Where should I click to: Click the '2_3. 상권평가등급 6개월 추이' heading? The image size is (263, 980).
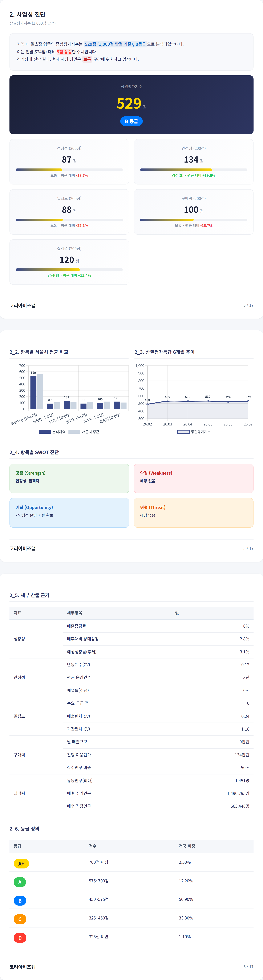point(165,352)
